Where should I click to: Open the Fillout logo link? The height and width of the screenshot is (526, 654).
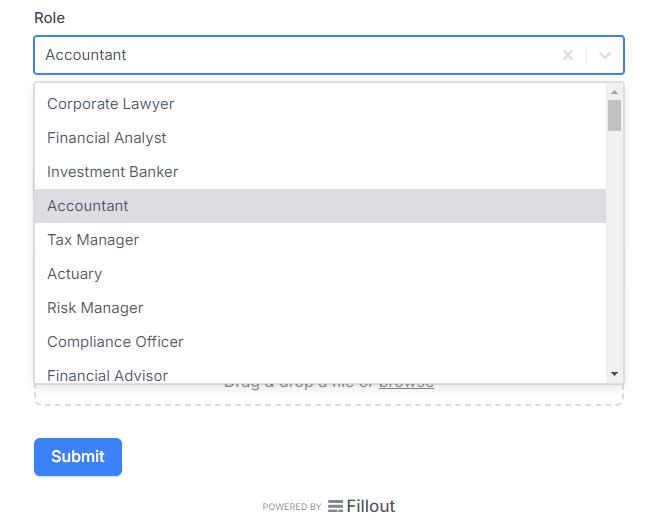(361, 506)
